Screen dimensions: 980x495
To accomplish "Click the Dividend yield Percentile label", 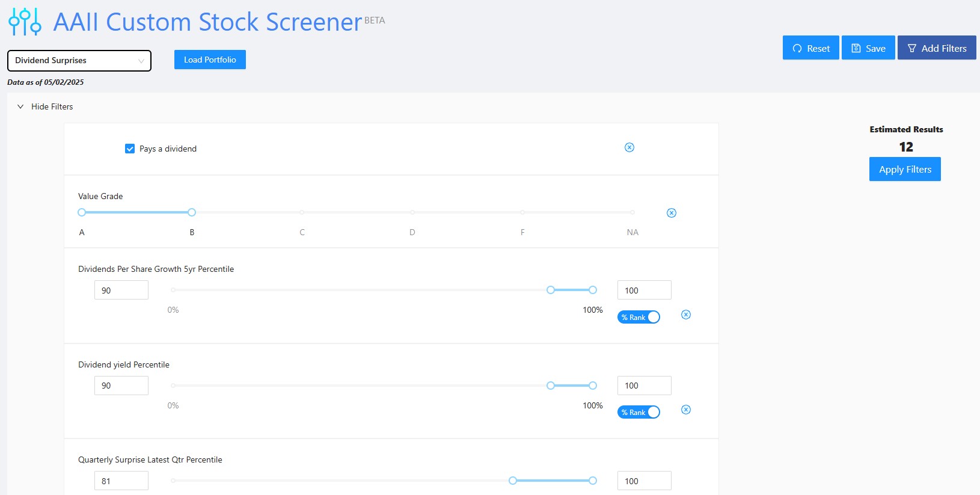I will pyautogui.click(x=124, y=364).
